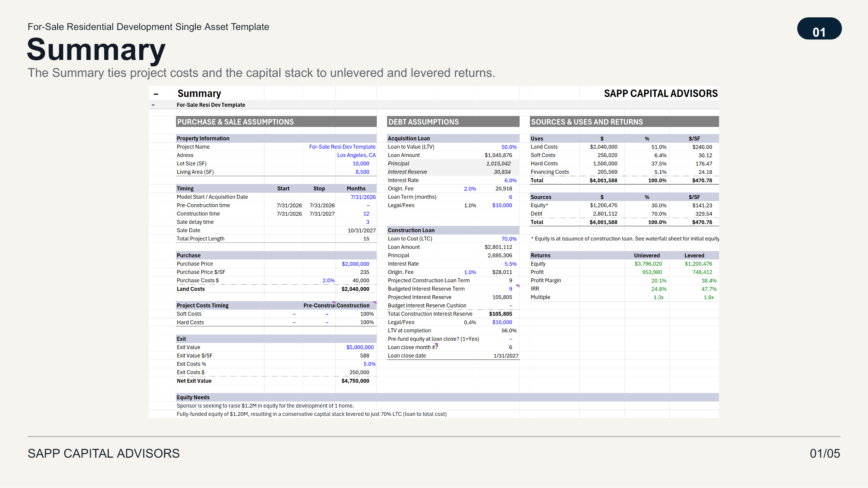Select Living Area value 8,500
This screenshot has width=868, height=488.
(x=362, y=172)
